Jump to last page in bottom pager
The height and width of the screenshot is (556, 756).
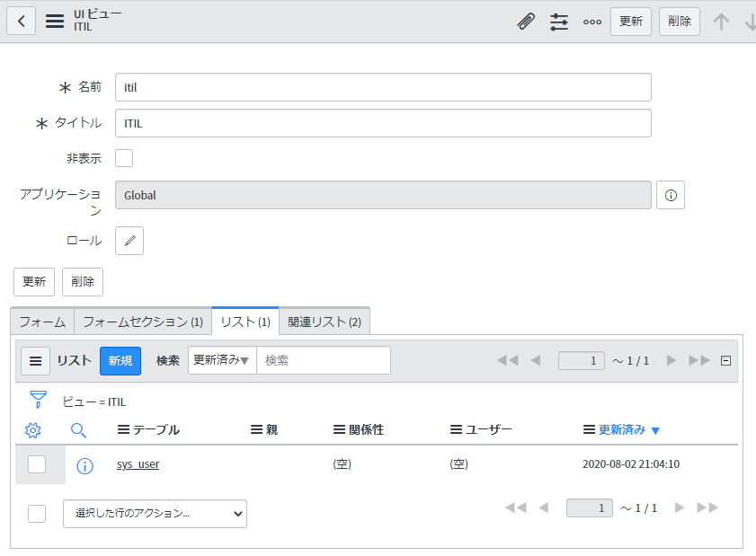tap(707, 507)
